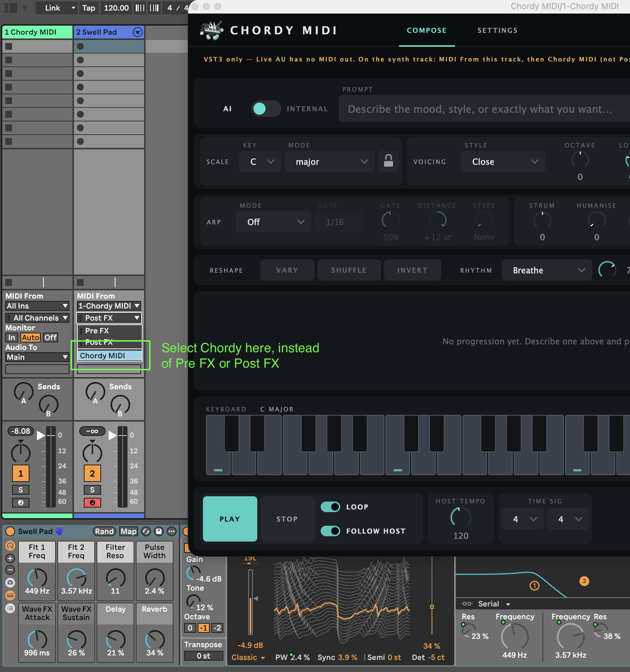630x672 pixels.
Task: Select filter node 2 on the curve
Action: (584, 581)
